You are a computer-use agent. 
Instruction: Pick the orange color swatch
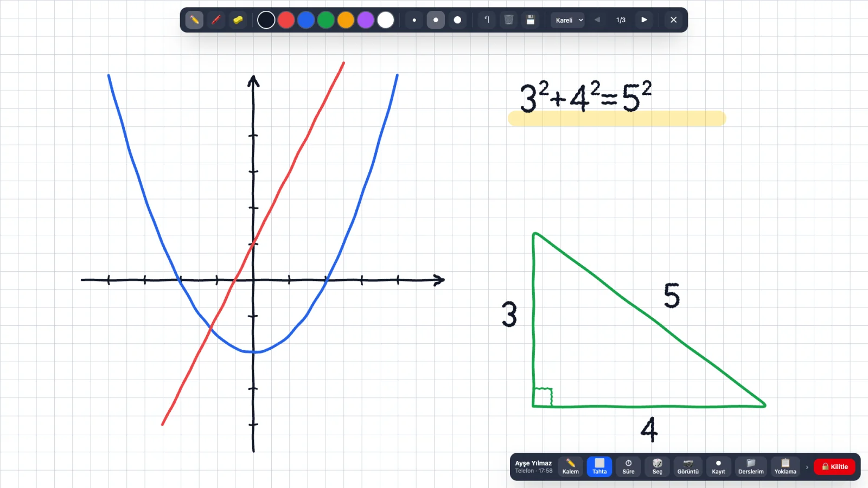(x=346, y=20)
